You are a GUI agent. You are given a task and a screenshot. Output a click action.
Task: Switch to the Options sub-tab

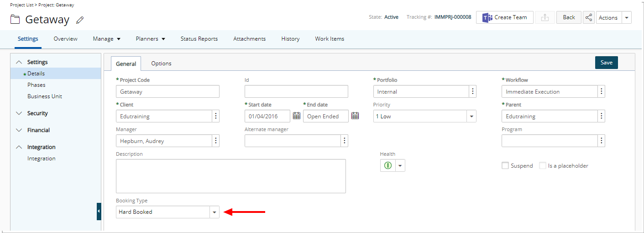pos(162,64)
